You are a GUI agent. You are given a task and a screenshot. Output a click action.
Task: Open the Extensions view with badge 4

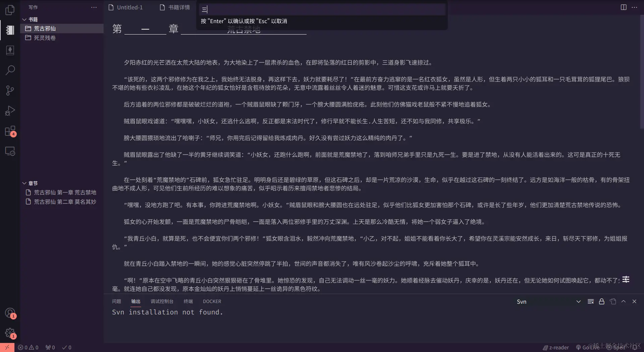tap(10, 131)
